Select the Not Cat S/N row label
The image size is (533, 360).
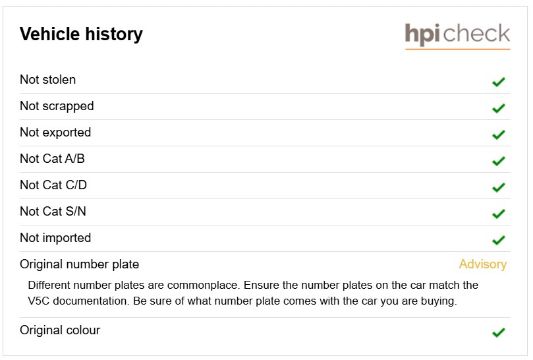pyautogui.click(x=53, y=211)
